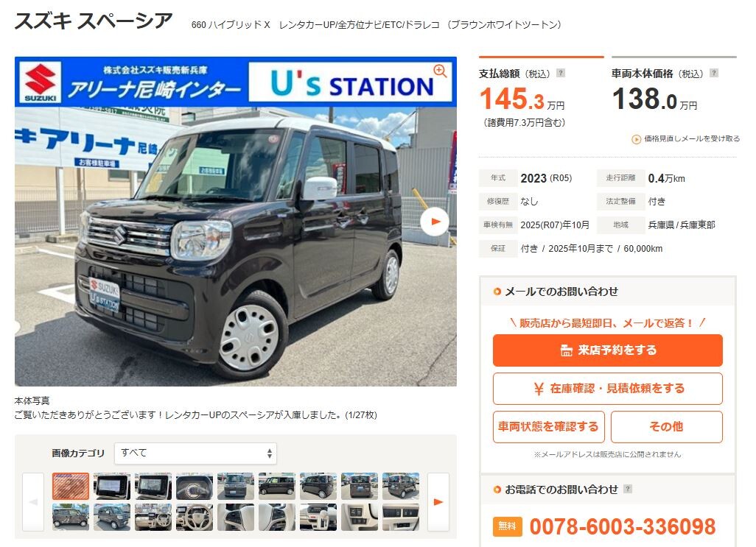Select the speedometer gauge thumbnail
Image resolution: width=756 pixels, height=547 pixels.
(x=195, y=486)
